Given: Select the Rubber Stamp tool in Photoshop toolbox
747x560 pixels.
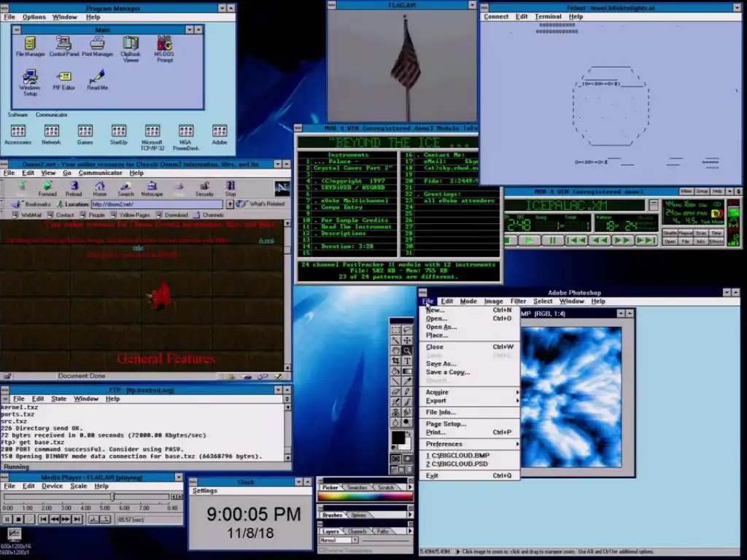Looking at the screenshot, I should pos(395,412).
